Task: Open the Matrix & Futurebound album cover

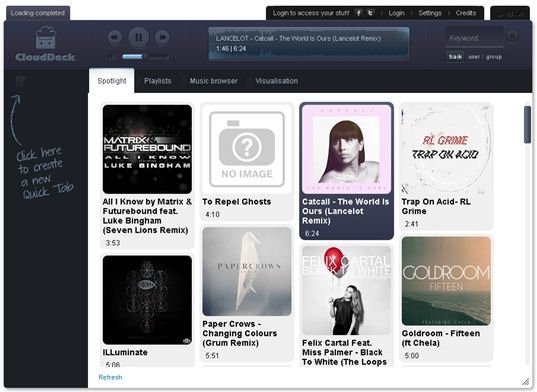Action: (147, 149)
